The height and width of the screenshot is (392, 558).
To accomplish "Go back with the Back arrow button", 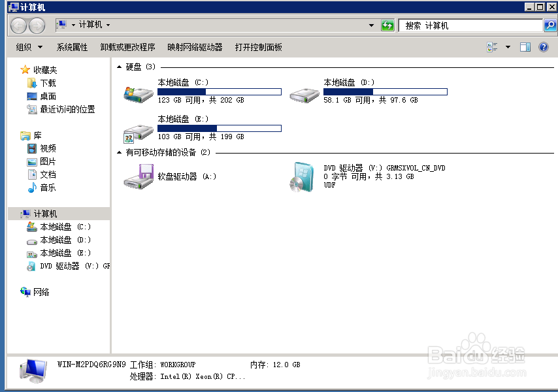I will (18, 25).
